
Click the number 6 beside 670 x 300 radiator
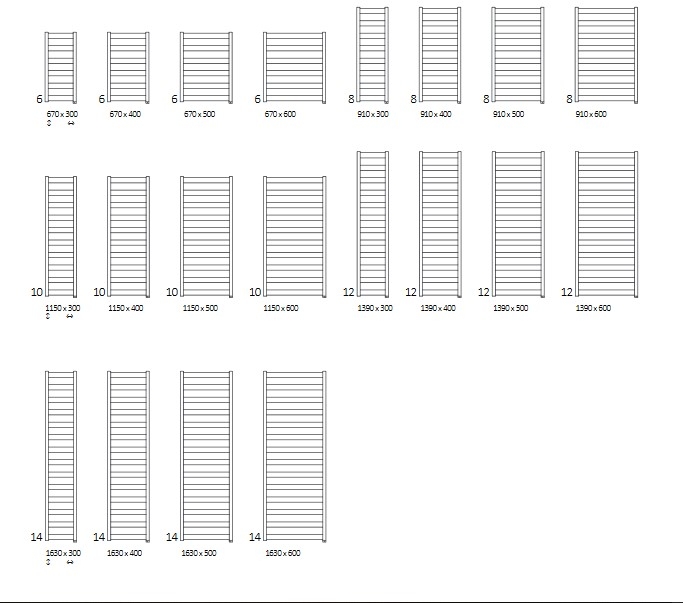pos(39,99)
